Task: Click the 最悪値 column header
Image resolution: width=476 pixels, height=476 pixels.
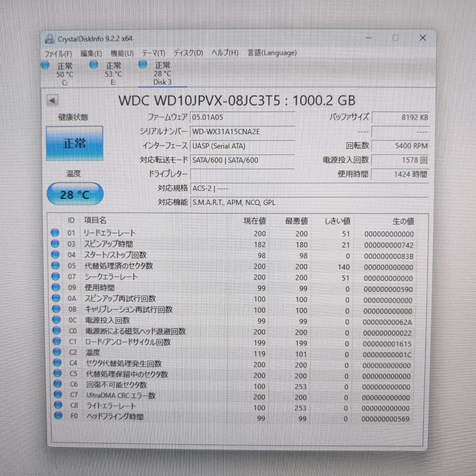Action: point(297,221)
